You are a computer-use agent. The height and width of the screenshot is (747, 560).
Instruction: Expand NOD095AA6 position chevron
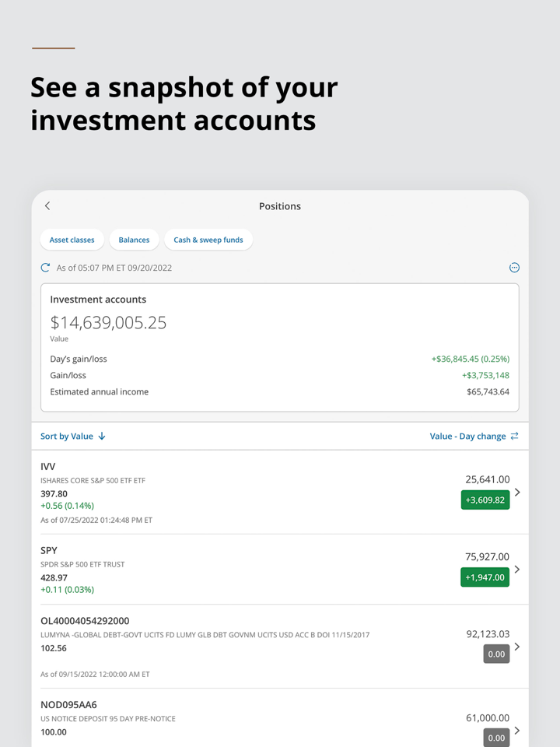click(518, 730)
